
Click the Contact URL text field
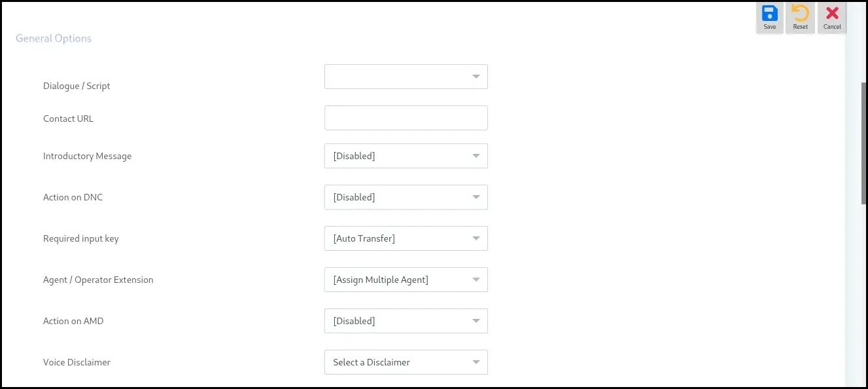406,118
